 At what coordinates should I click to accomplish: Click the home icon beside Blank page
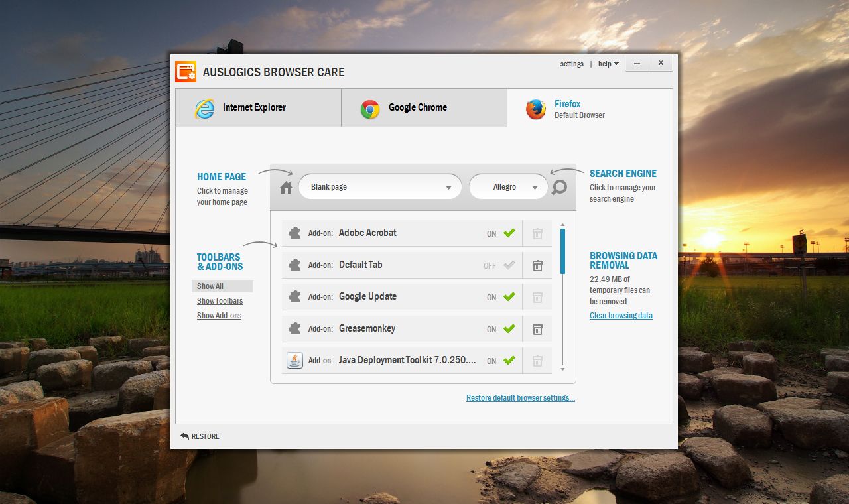286,188
